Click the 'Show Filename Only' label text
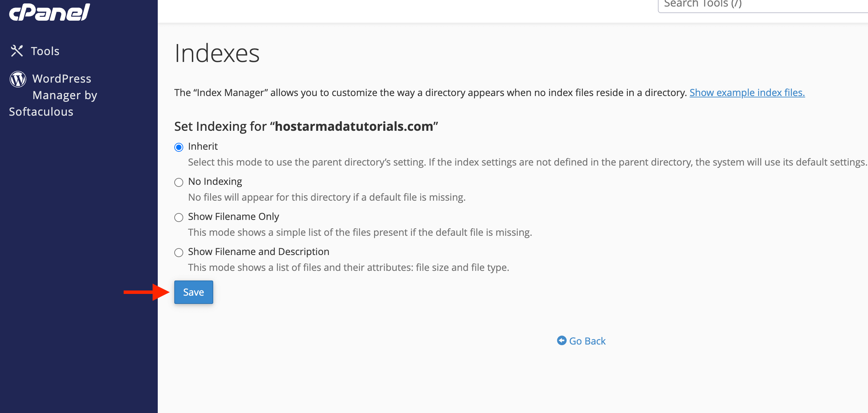 [234, 216]
